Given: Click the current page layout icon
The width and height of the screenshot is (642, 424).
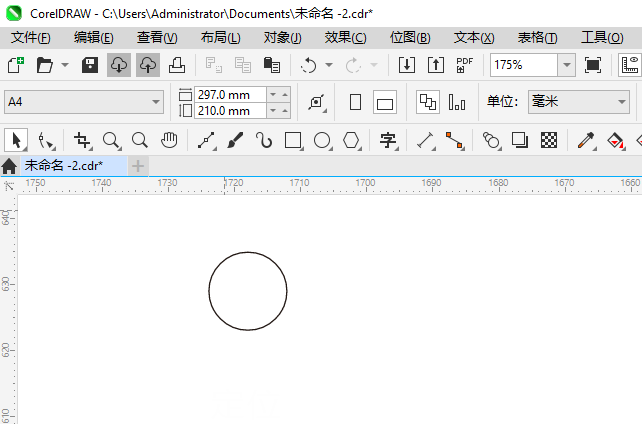Looking at the screenshot, I should pyautogui.click(x=457, y=102).
